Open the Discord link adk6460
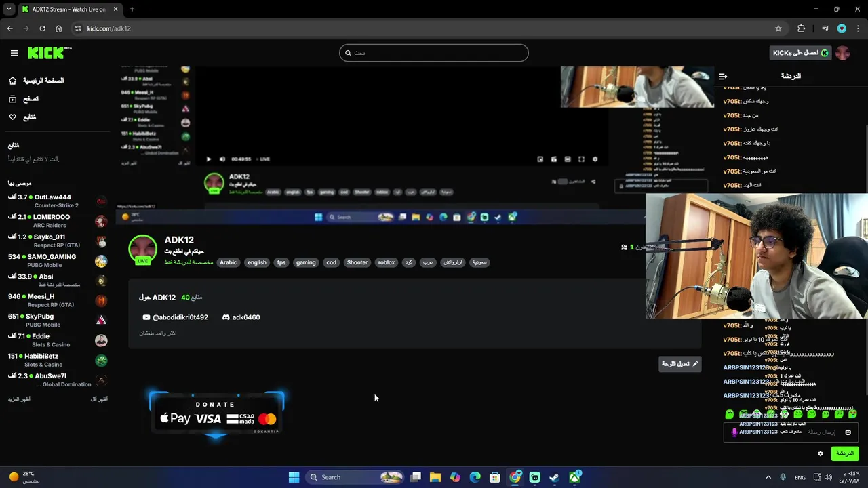The width and height of the screenshot is (868, 488). [241, 317]
